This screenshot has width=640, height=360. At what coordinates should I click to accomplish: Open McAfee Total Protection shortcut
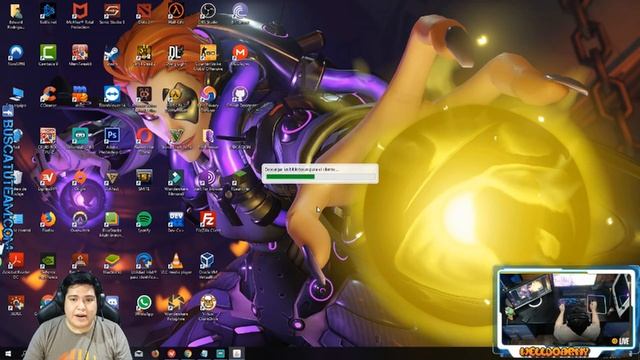point(80,16)
